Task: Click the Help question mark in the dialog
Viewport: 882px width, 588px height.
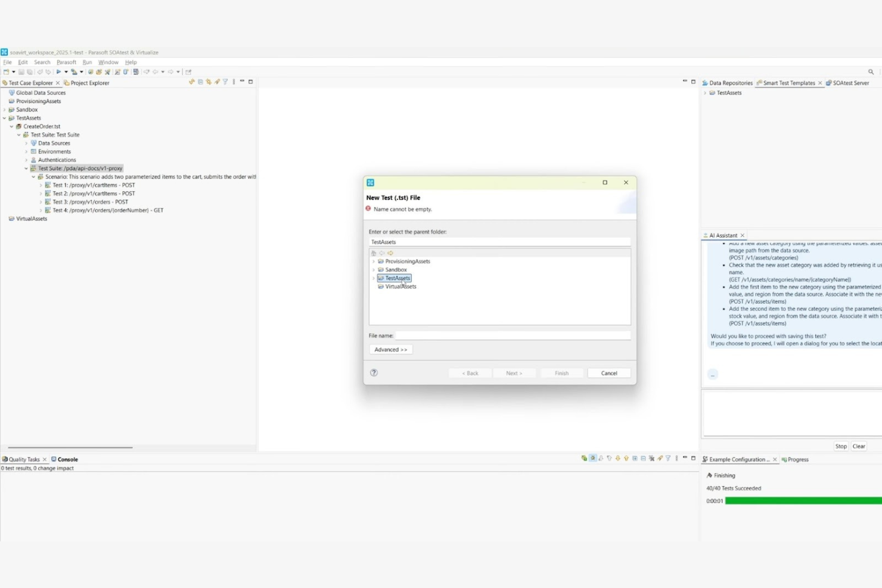Action: pos(374,372)
